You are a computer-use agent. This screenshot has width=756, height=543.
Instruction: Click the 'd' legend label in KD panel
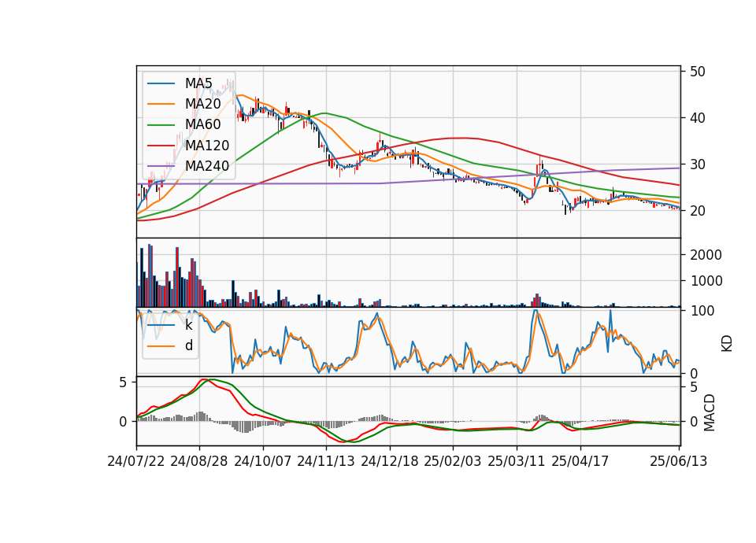(189, 345)
